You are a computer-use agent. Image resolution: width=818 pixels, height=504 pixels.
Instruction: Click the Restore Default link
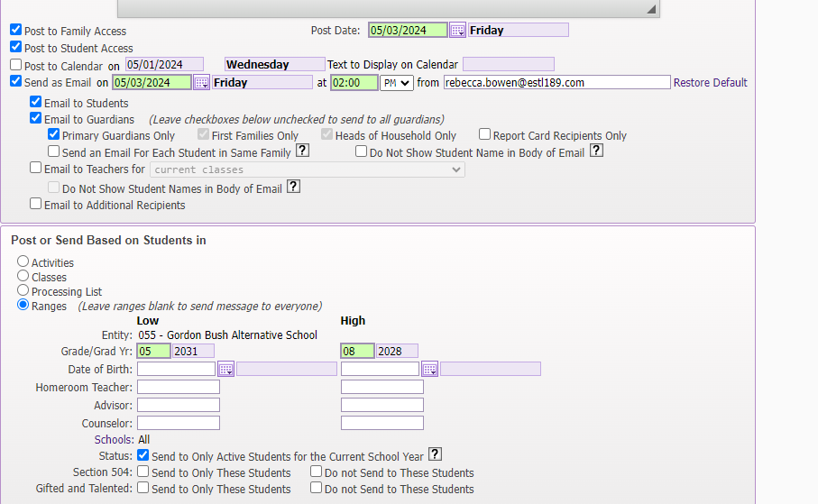point(710,82)
